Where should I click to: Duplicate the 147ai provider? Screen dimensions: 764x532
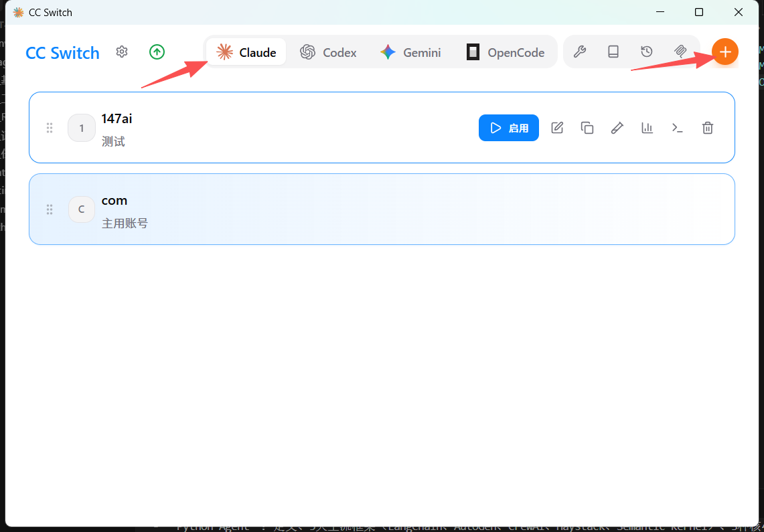click(x=587, y=128)
